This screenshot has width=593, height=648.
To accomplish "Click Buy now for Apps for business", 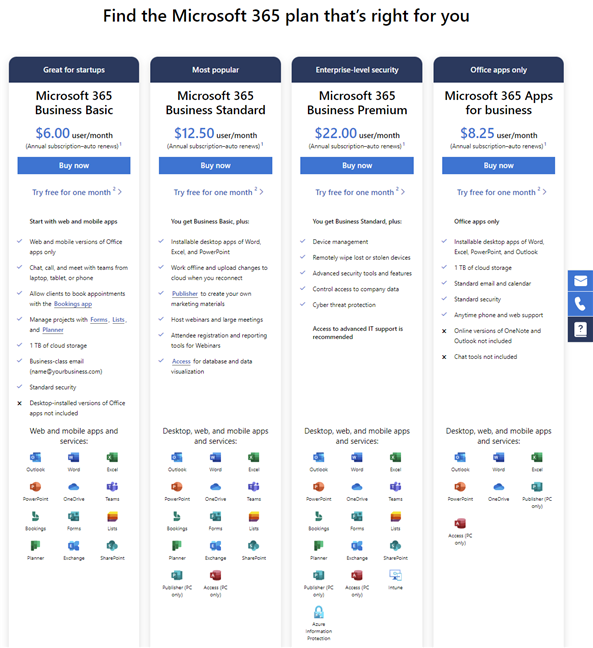I will point(498,165).
